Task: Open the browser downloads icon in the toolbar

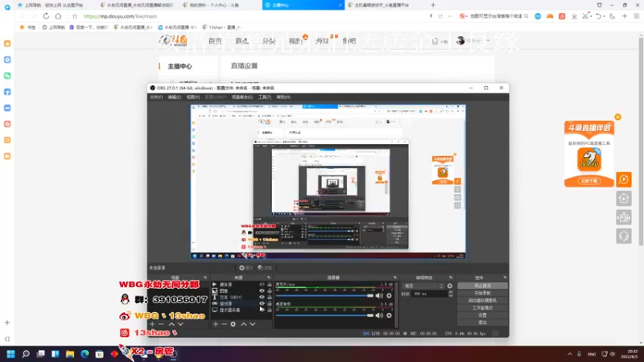Action: (x=574, y=16)
